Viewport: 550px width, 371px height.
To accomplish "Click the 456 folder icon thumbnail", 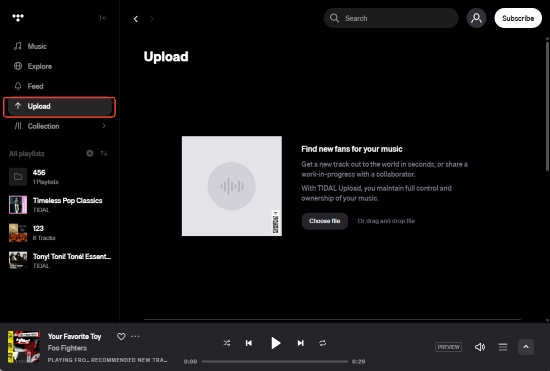I will click(x=18, y=177).
